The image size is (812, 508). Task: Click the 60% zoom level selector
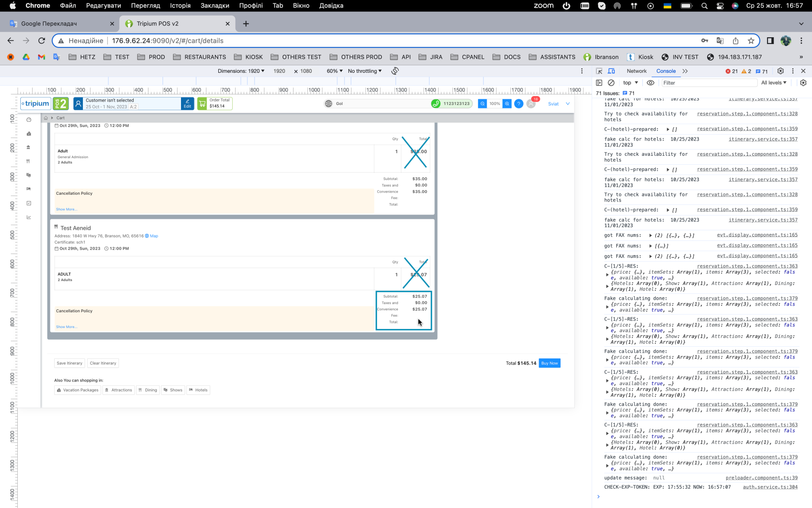tap(335, 71)
